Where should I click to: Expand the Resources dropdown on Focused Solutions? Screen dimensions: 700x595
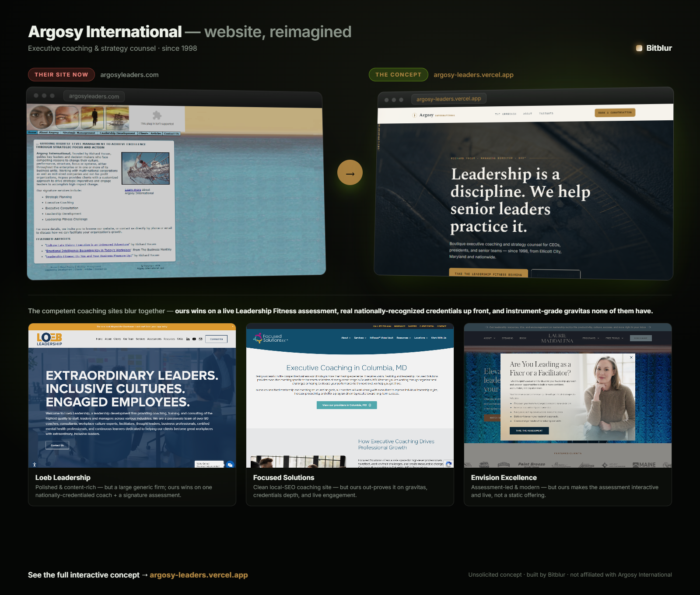click(404, 338)
